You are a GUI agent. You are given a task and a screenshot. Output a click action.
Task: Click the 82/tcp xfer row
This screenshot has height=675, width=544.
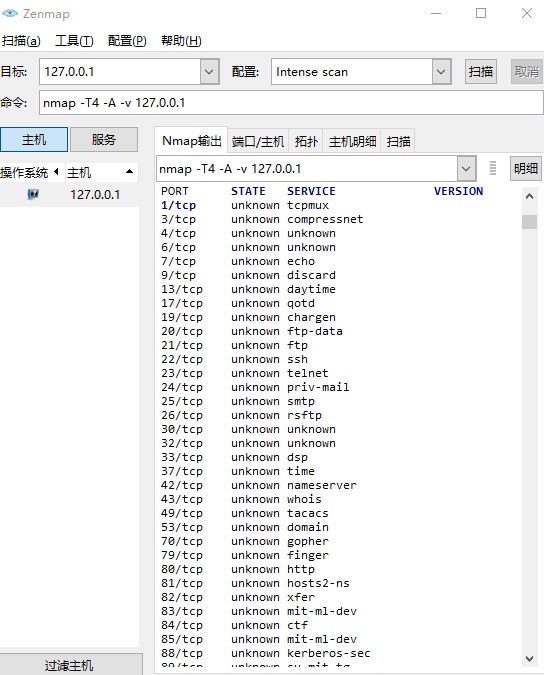238,598
